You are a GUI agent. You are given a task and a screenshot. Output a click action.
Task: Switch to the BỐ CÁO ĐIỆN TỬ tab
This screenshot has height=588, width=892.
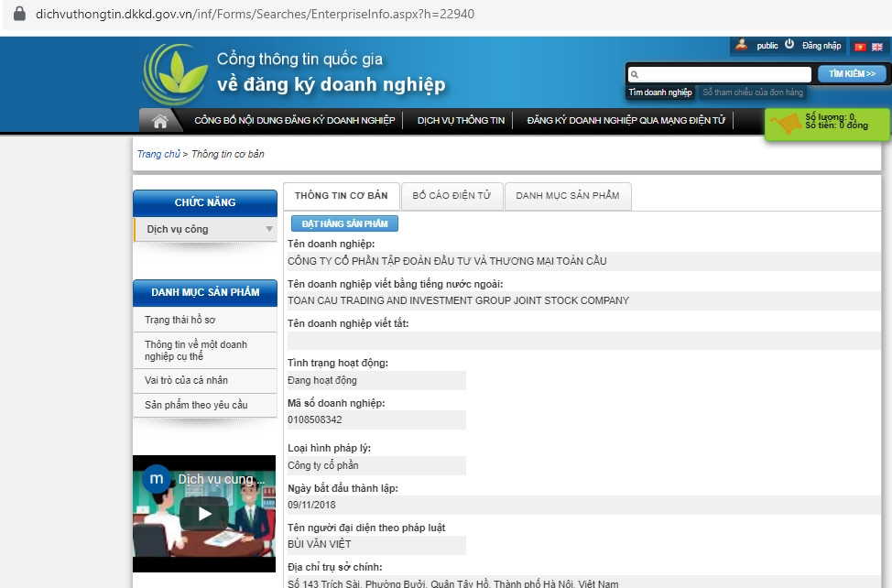click(x=451, y=195)
